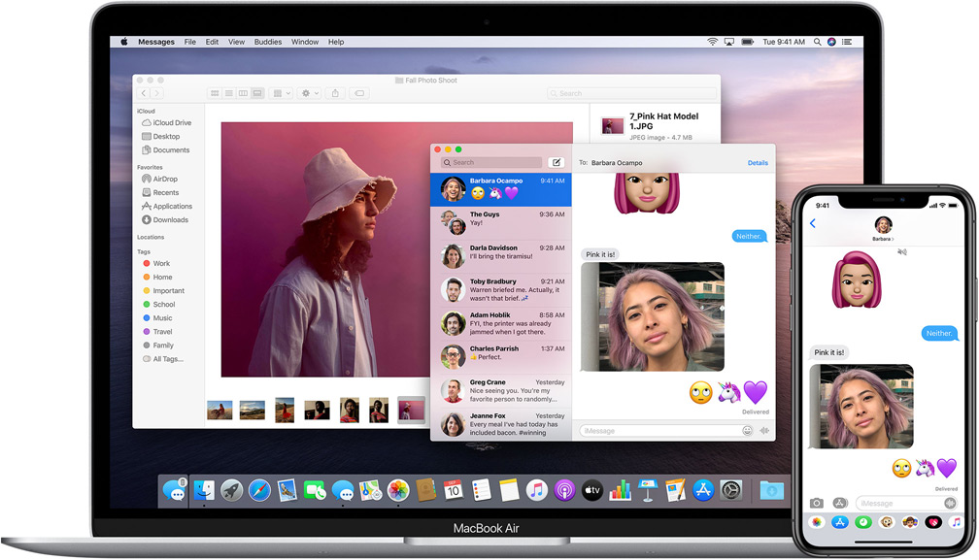Click the Details link in conversation
979x560 pixels.
point(757,163)
